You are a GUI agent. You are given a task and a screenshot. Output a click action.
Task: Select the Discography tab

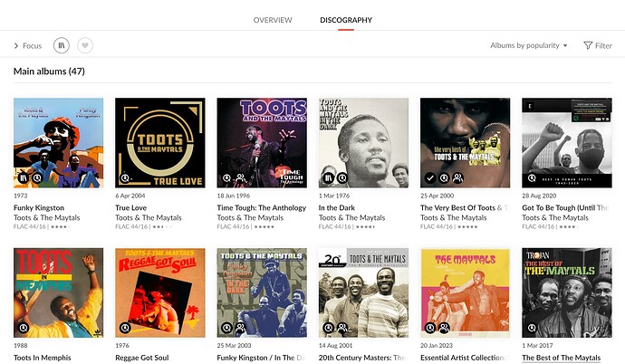pyautogui.click(x=346, y=20)
